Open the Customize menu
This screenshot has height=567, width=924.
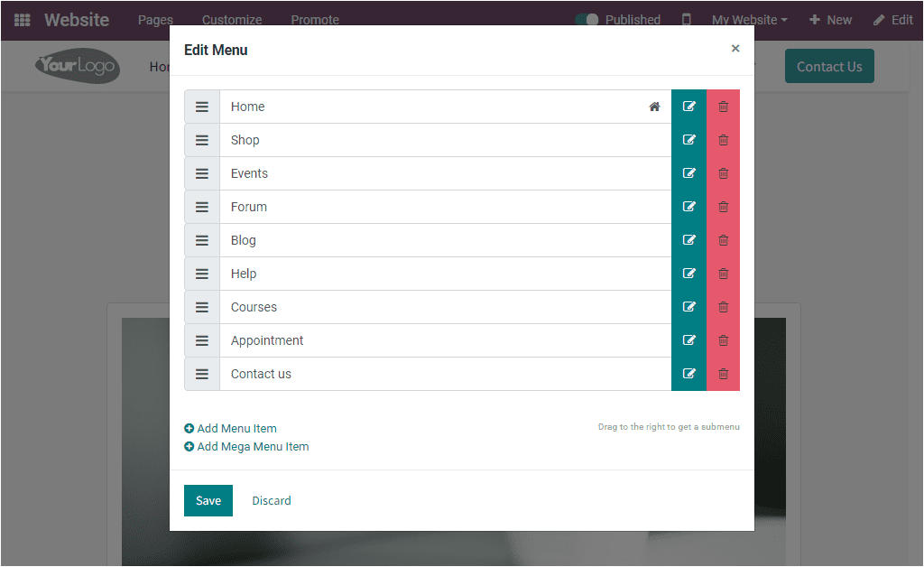coord(231,19)
